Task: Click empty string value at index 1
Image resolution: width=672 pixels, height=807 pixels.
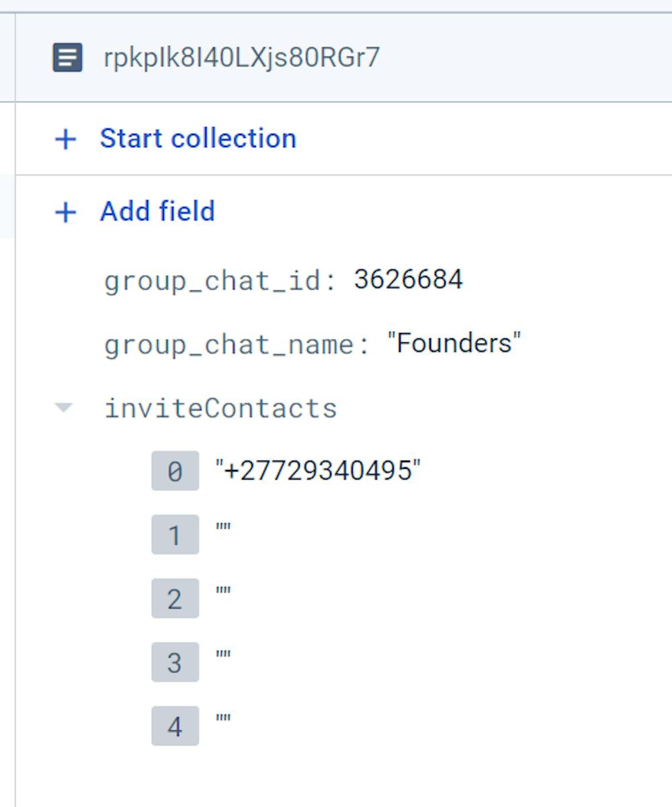Action: (x=223, y=529)
